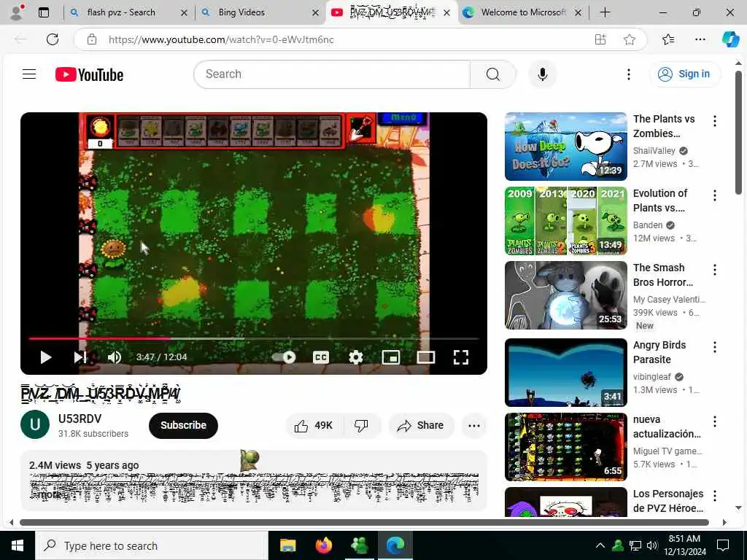Open YouTube settings three-dot menu
747x560 pixels.
point(629,74)
